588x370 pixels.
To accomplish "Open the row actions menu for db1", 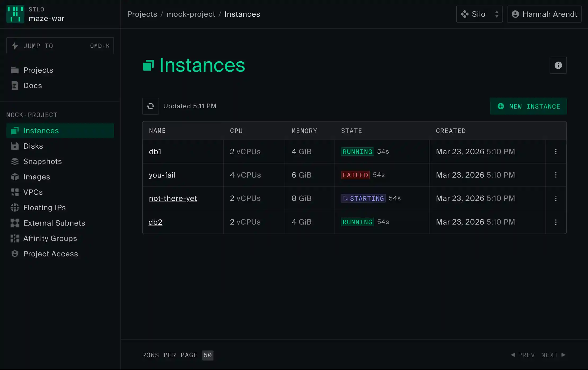I will point(556,152).
